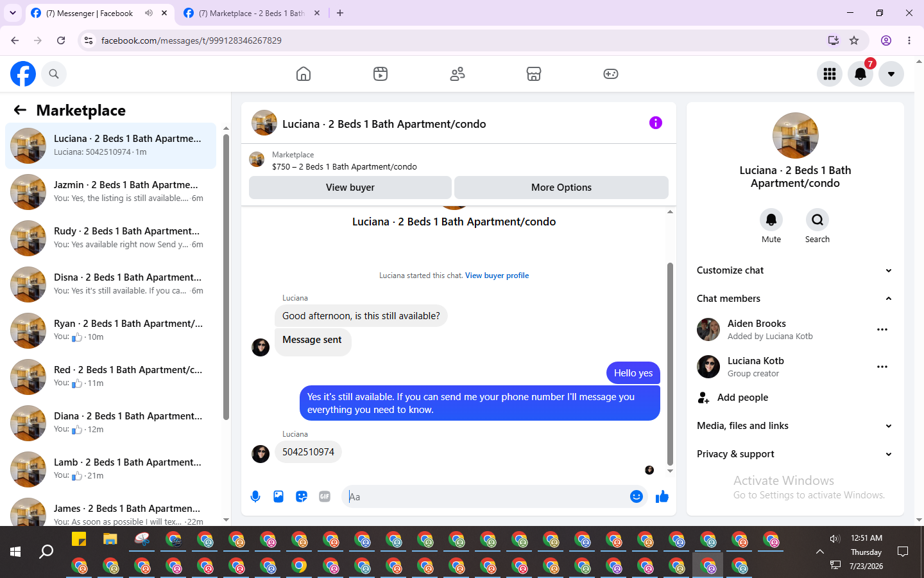Click the Add people icon
The image size is (924, 578).
704,398
